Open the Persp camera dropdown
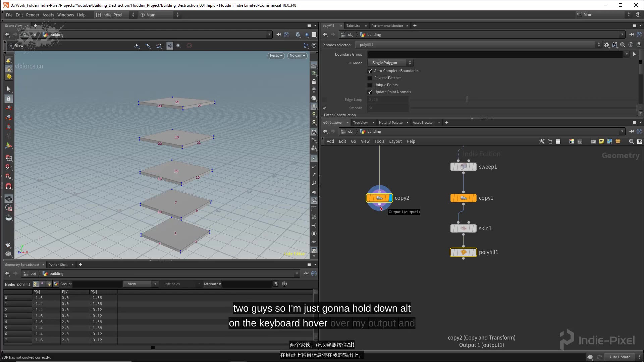Screen dimensions: 644x362 click(x=276, y=55)
